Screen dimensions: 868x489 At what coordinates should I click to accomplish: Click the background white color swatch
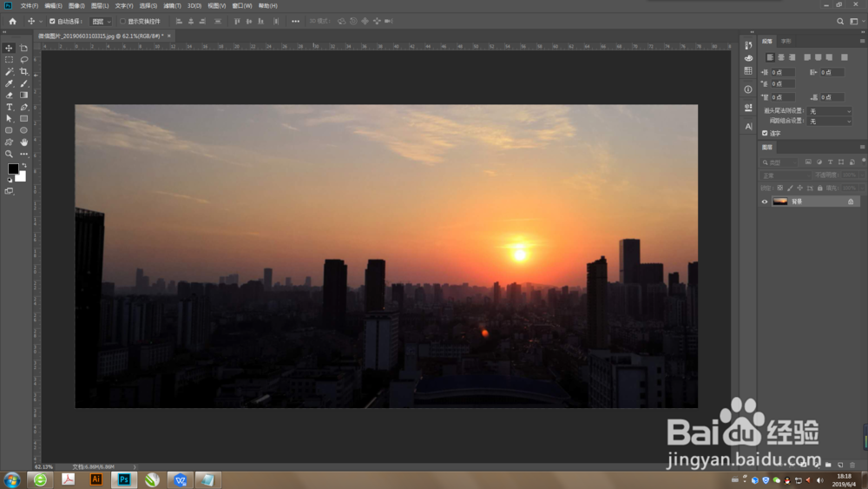pos(22,178)
